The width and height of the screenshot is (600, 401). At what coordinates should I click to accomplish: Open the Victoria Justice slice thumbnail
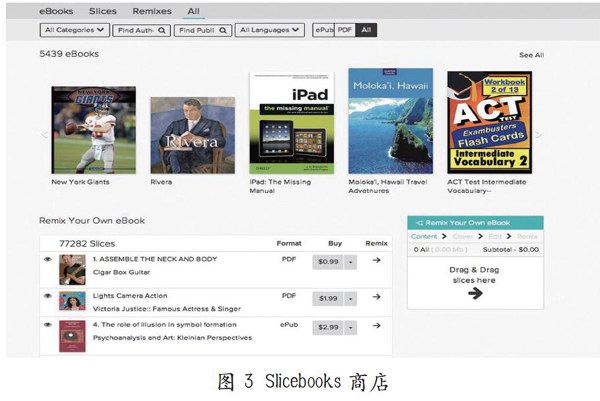[x=72, y=301]
